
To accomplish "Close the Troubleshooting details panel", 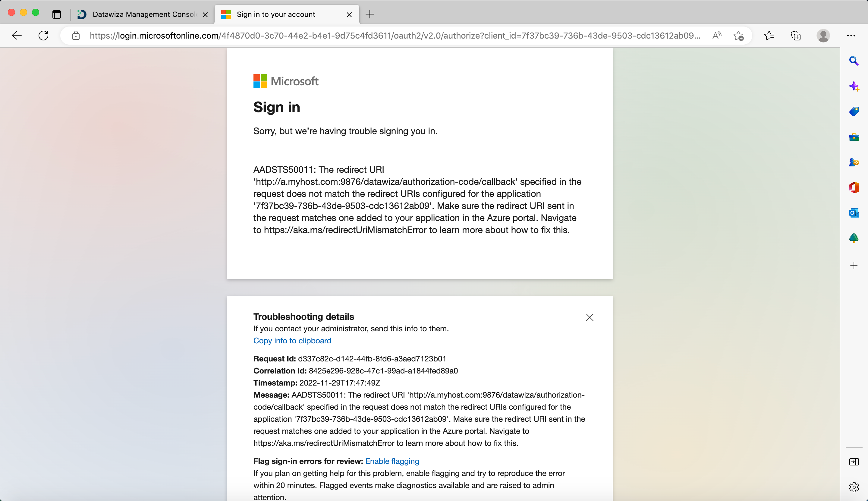I will coord(590,317).
